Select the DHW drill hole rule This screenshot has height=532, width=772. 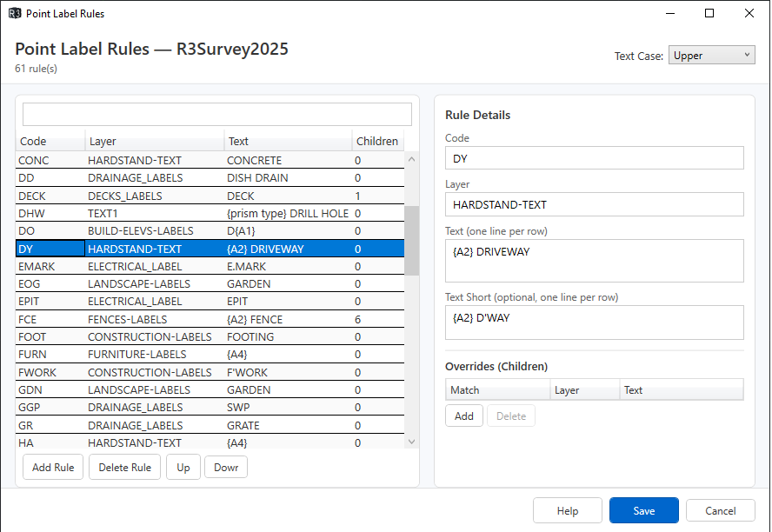(210, 213)
